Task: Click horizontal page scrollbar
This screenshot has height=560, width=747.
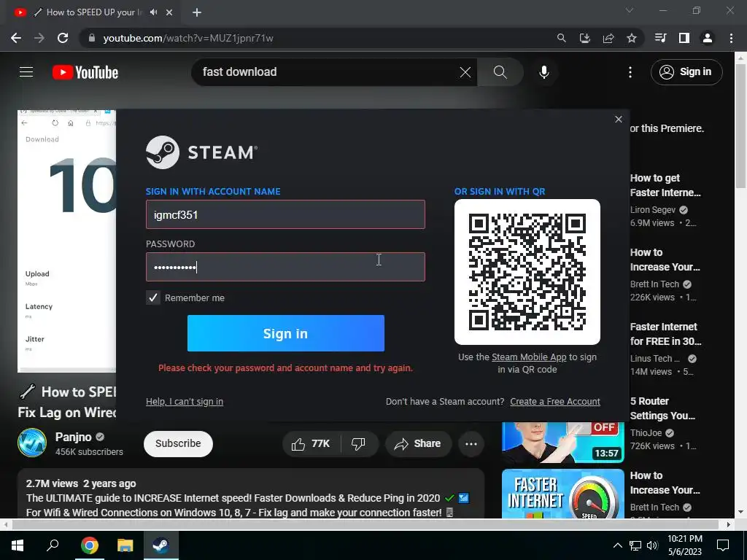Action: [x=365, y=524]
